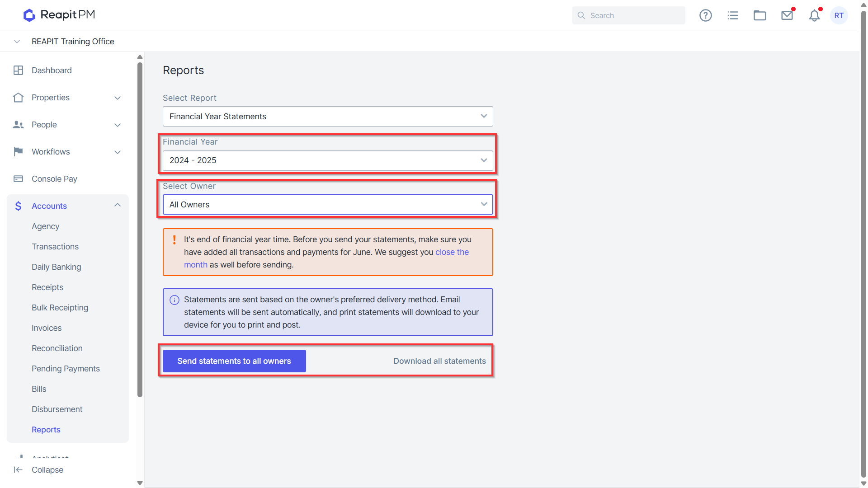Expand the Properties menu chevron
Screen dimensions: 868x488
(x=118, y=98)
